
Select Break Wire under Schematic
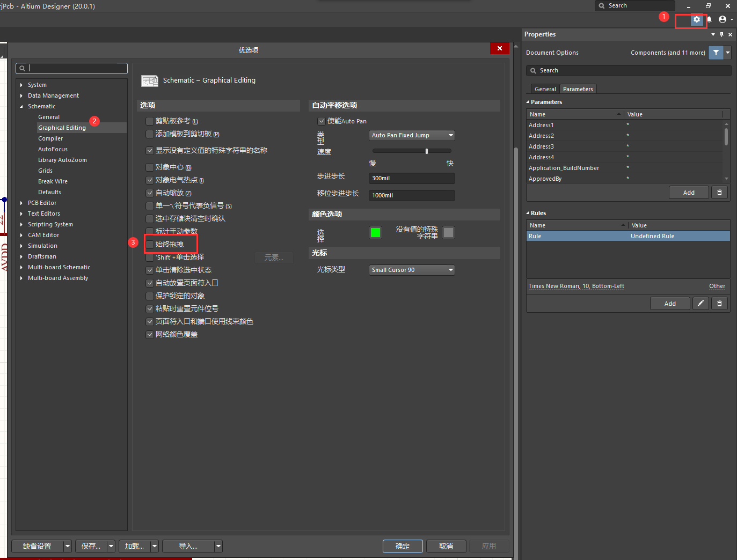click(53, 182)
